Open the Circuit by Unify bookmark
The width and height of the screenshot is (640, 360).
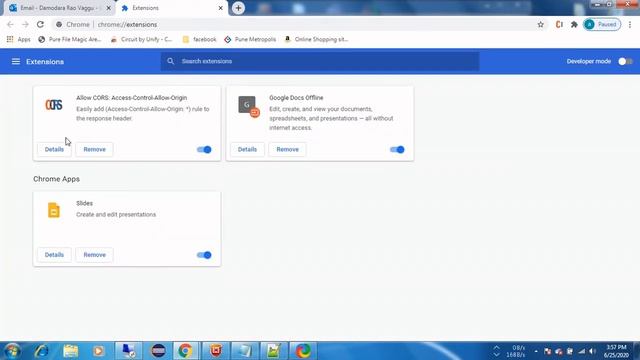[142, 39]
